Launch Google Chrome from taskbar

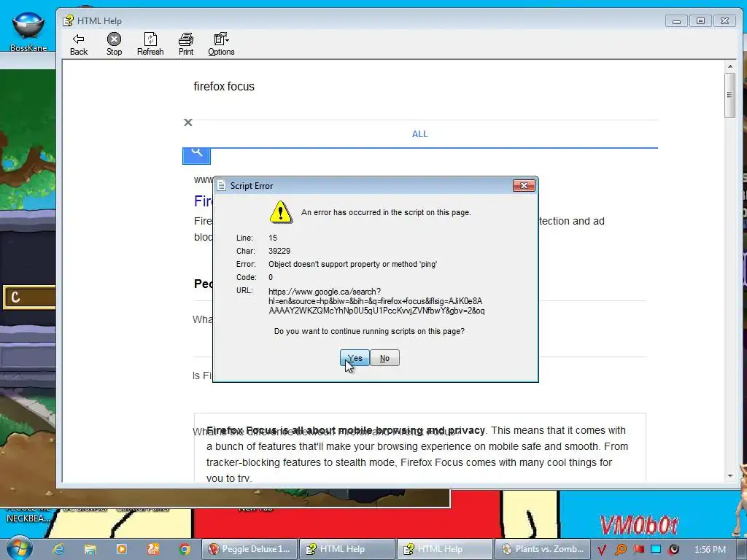coord(185,549)
